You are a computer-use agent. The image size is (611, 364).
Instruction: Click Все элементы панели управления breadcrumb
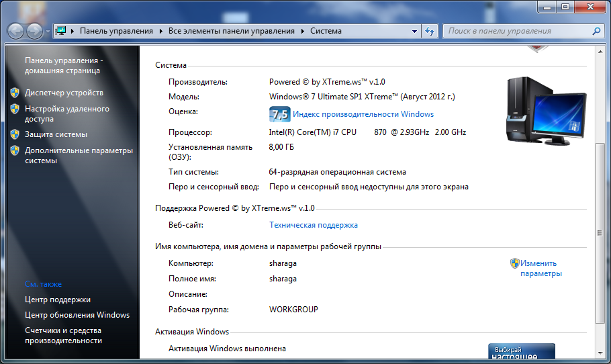click(232, 31)
